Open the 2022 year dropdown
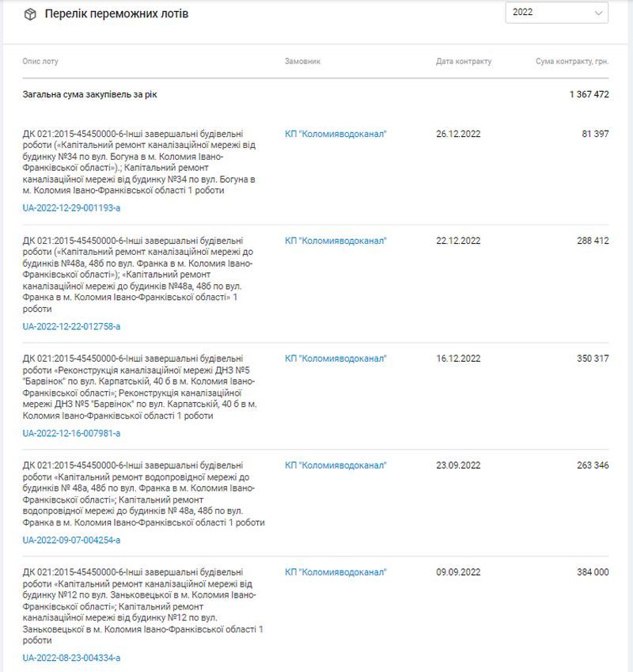This screenshot has width=633, height=672. [x=556, y=13]
